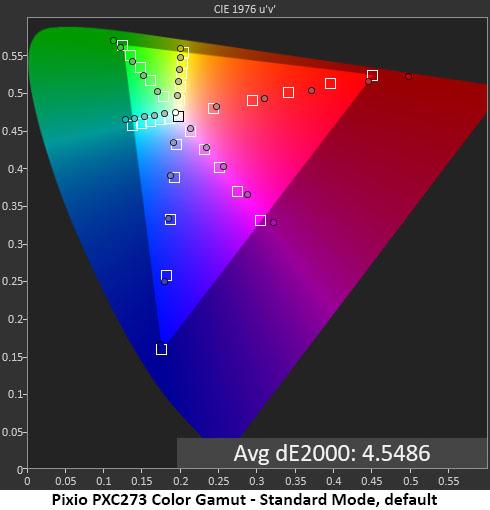
Task: Click the measured red circle beyond the red target
Action: pos(409,77)
